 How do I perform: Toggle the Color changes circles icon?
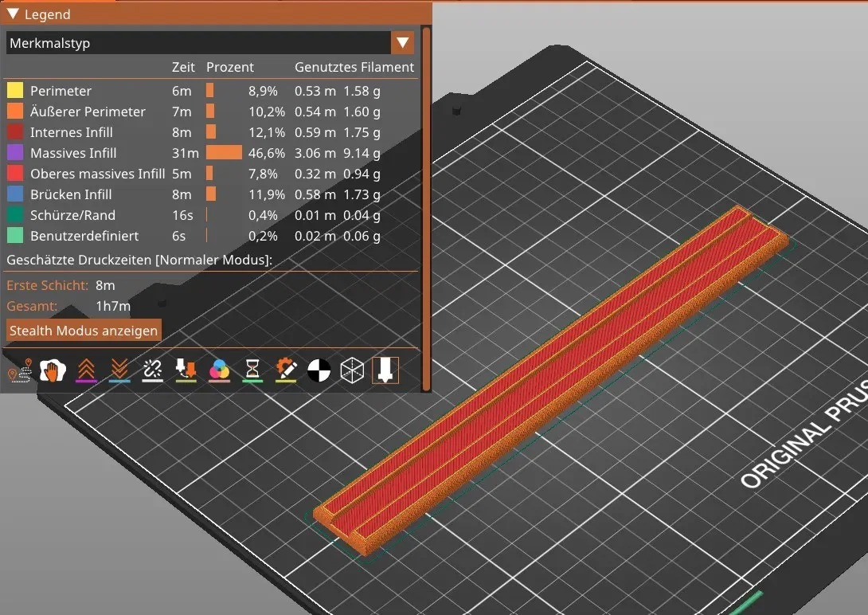click(x=219, y=370)
